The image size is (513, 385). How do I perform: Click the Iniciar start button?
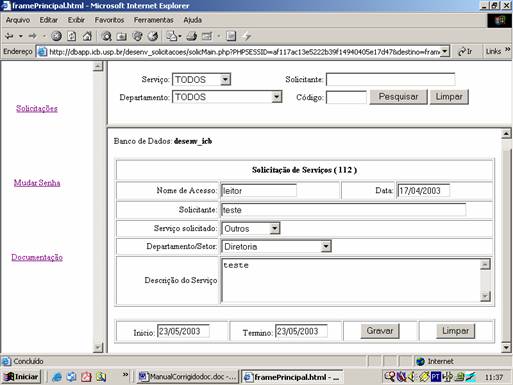[x=21, y=377]
